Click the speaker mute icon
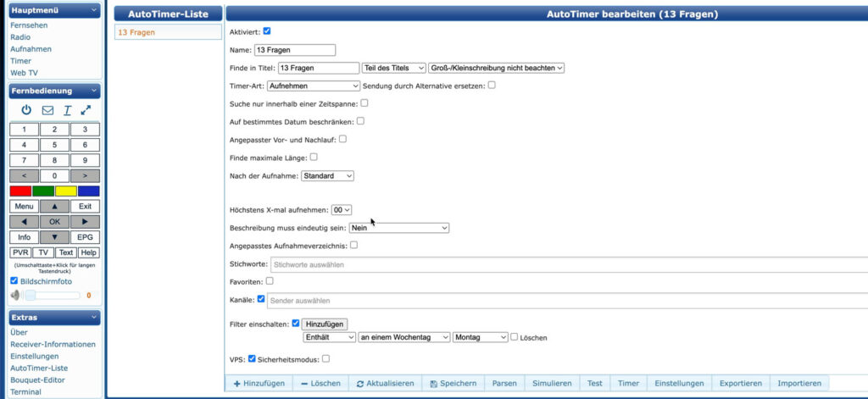868x399 pixels. [x=14, y=295]
